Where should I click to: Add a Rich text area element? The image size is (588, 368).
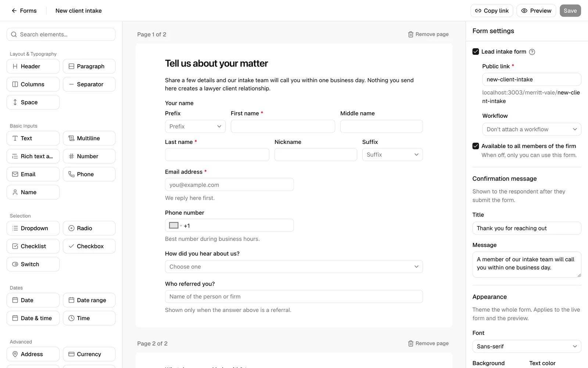[x=33, y=156]
